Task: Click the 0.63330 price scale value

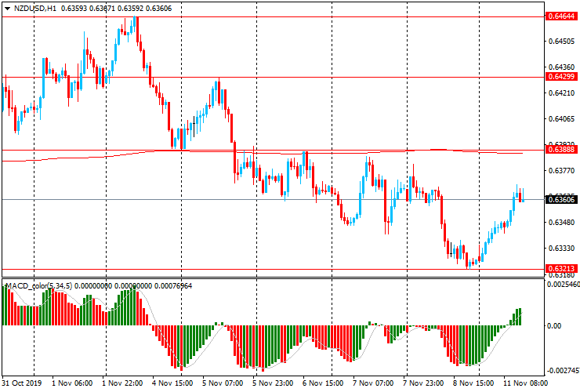Action: point(561,248)
